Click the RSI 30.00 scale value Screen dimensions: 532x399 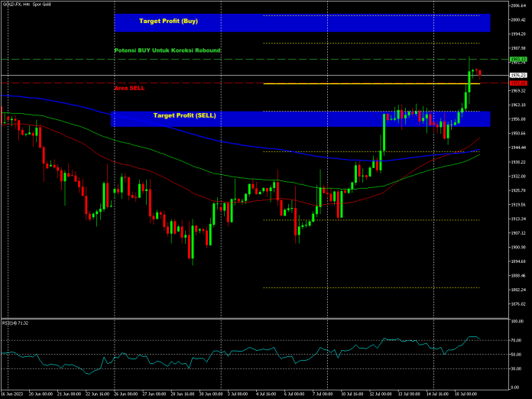[517, 368]
